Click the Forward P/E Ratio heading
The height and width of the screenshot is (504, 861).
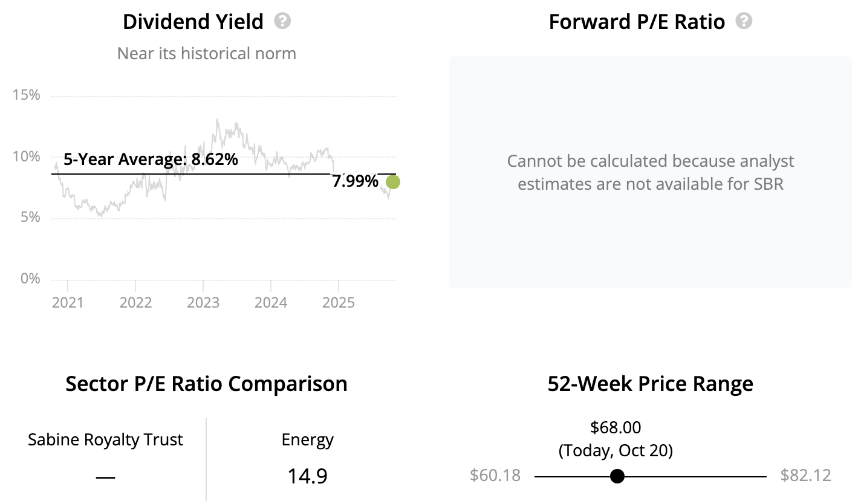tap(637, 22)
